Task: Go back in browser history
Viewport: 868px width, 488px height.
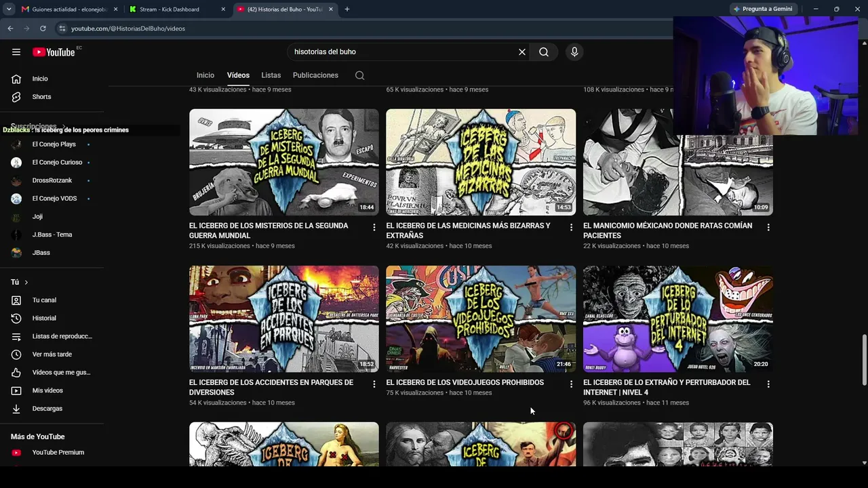Action: click(10, 28)
